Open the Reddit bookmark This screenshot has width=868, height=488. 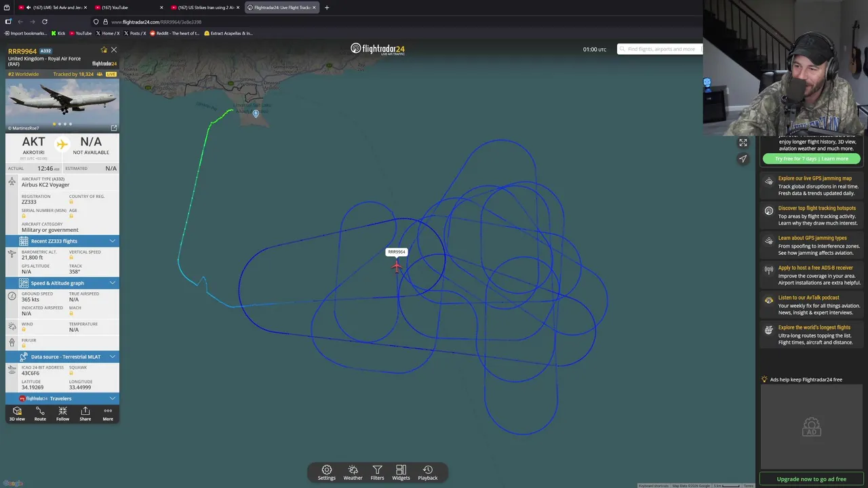coord(175,33)
